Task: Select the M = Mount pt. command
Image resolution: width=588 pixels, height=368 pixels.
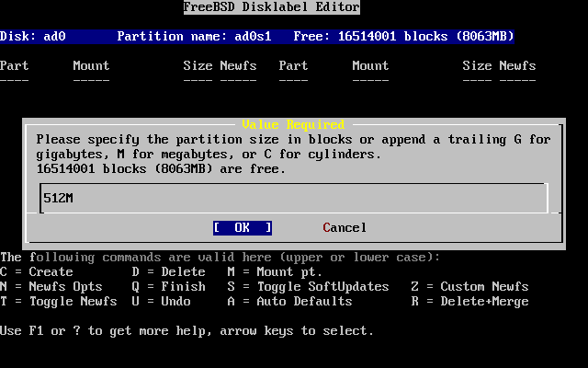Action: pyautogui.click(x=275, y=272)
